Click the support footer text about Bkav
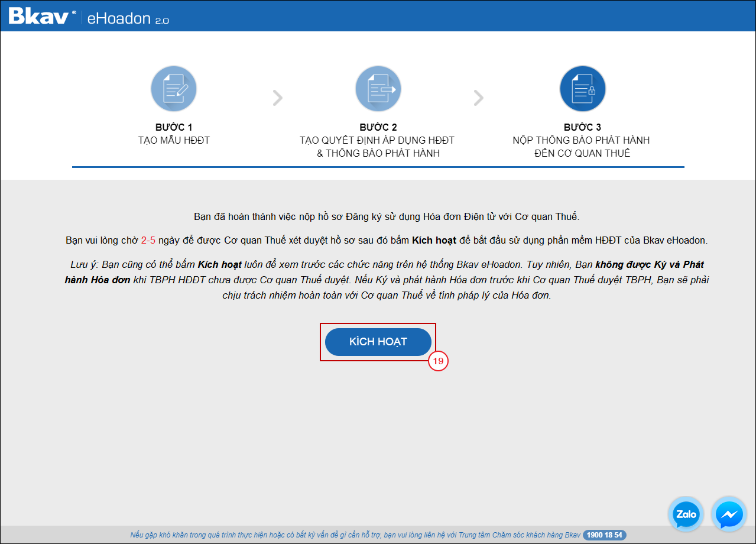Screen dimensions: 756x544 point(355,535)
